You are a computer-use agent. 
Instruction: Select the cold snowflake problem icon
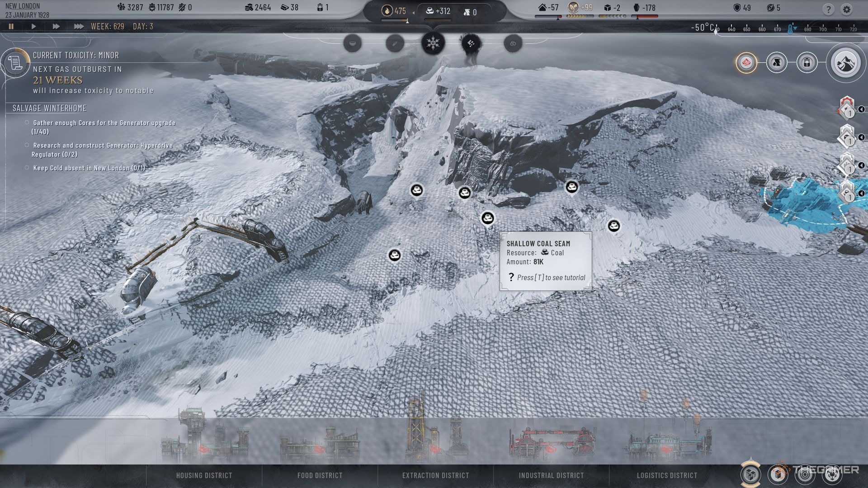433,43
